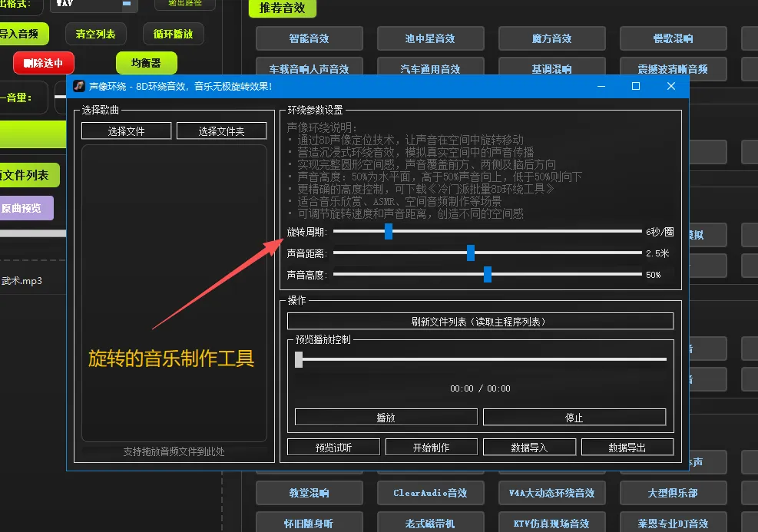Viewport: 758px width, 532px height.
Task: Click 选择文件夹 button
Action: pos(221,131)
